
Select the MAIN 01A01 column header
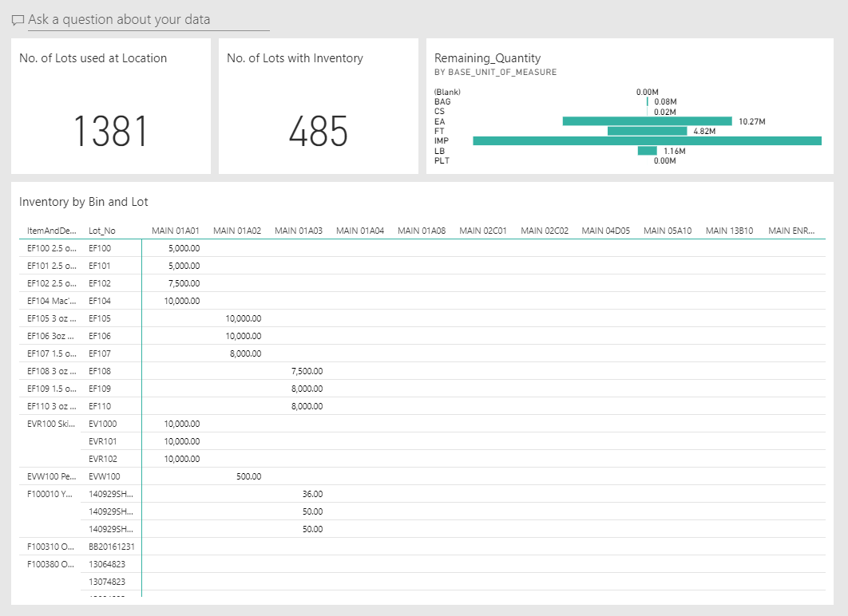176,231
